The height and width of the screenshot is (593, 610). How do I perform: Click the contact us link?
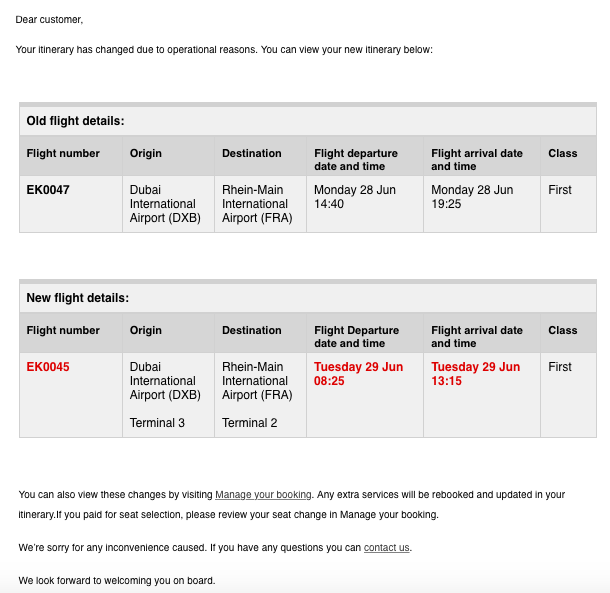point(386,547)
